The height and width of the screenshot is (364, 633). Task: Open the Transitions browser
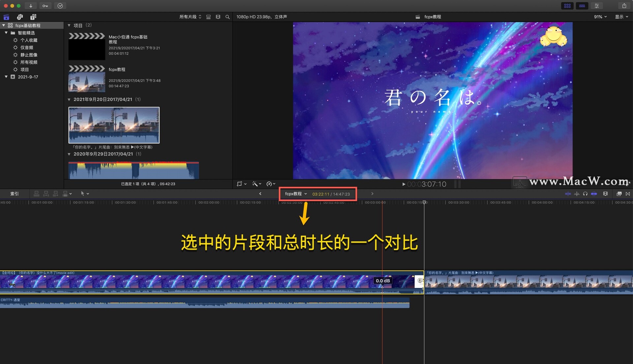(x=628, y=194)
